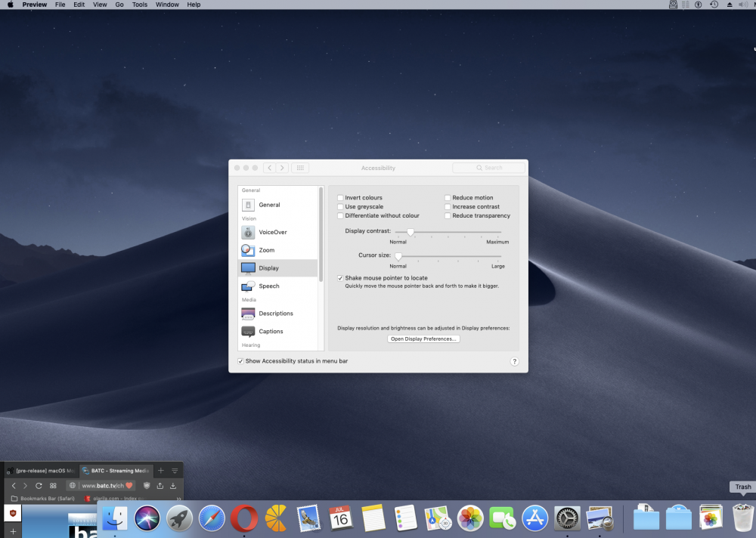Viewport: 756px width, 538px height.
Task: Tick the Increase contrast checkbox
Action: coord(448,207)
